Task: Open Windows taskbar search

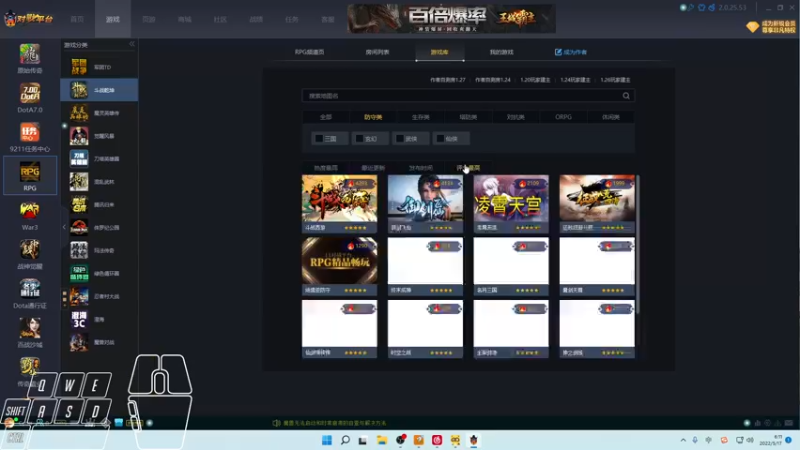Action: coord(345,440)
